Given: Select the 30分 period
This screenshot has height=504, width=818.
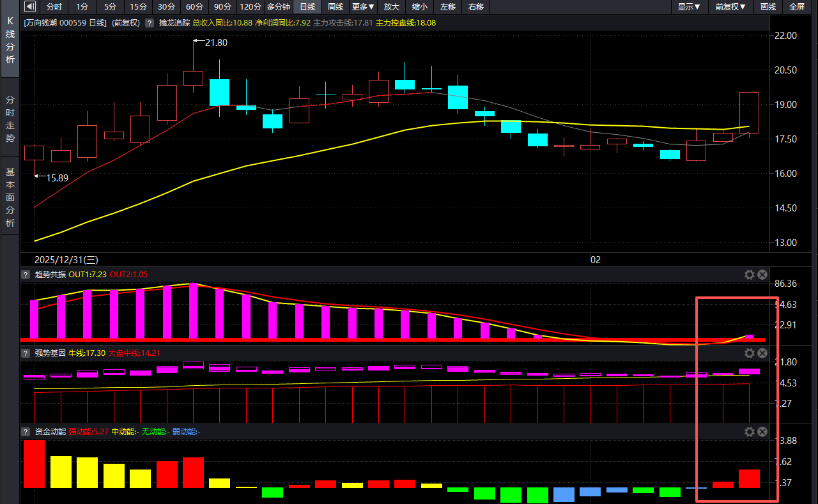Looking at the screenshot, I should click(166, 7).
